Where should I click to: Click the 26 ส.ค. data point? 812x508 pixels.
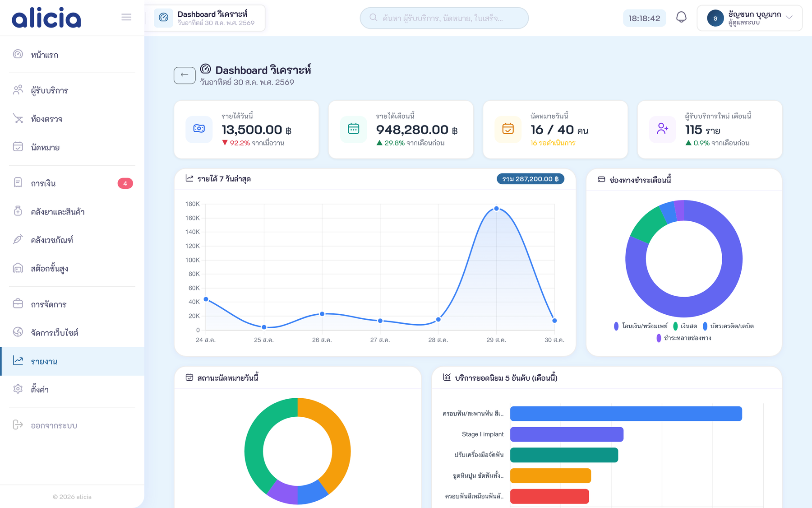pyautogui.click(x=322, y=314)
